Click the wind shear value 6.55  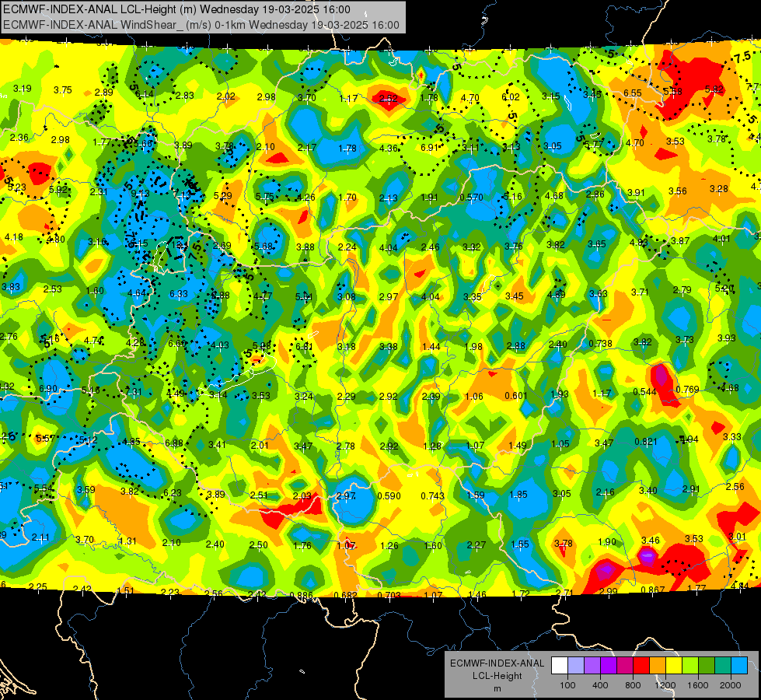pyautogui.click(x=633, y=93)
